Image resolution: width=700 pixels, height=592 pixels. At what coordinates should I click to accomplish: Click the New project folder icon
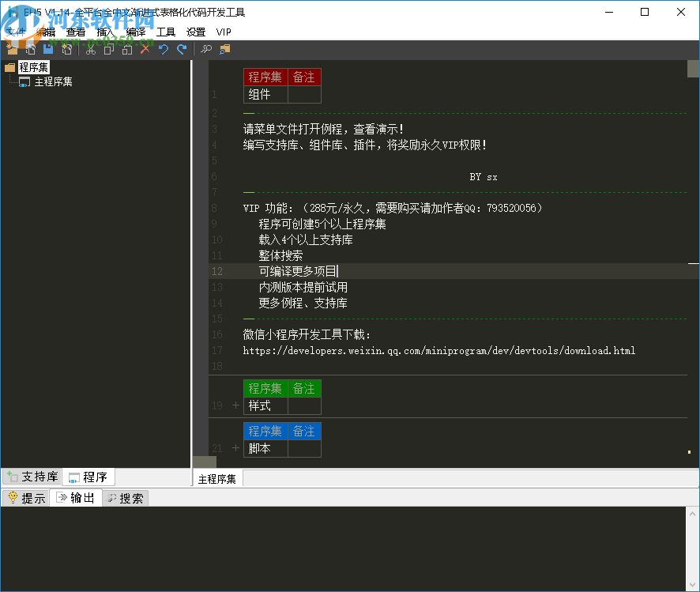(x=11, y=49)
